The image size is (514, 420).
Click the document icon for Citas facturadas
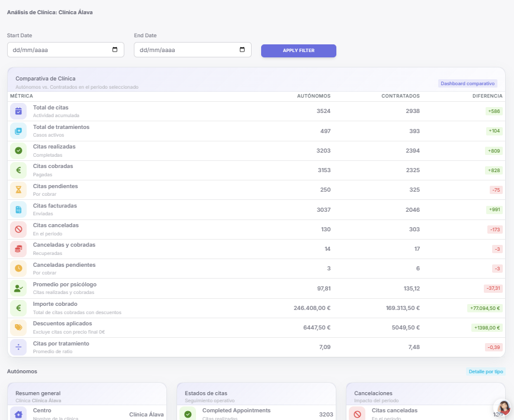(x=18, y=209)
